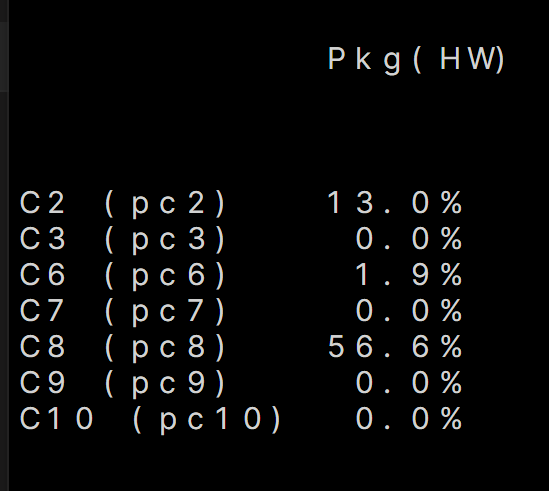The image size is (549, 491).
Task: Click the 13.0% value for C2
Action: (395, 202)
